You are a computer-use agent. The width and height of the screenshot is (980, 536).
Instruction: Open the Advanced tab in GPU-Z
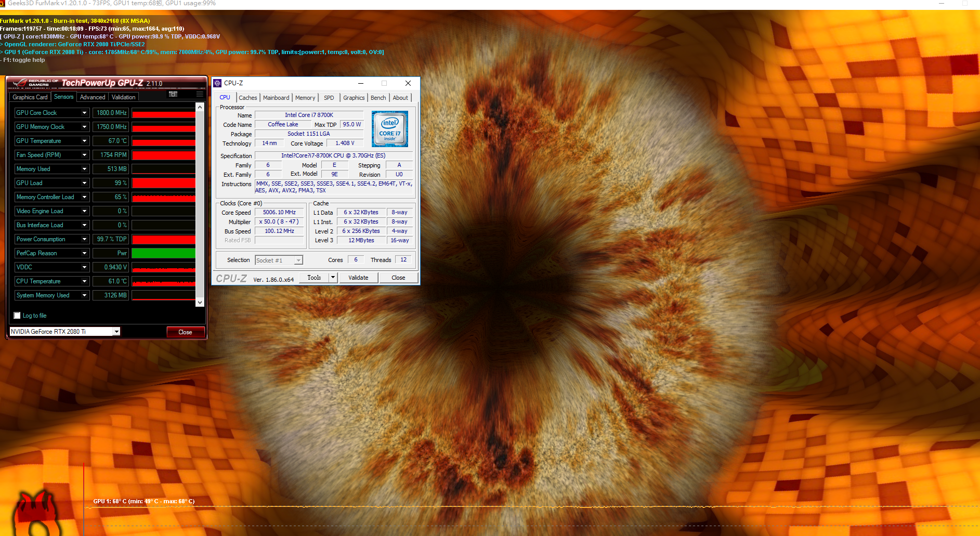[93, 97]
